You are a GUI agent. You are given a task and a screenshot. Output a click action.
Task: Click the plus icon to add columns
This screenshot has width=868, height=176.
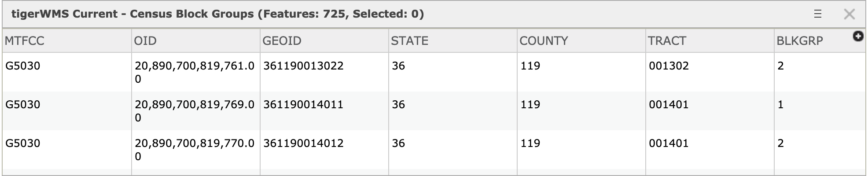[x=857, y=37]
